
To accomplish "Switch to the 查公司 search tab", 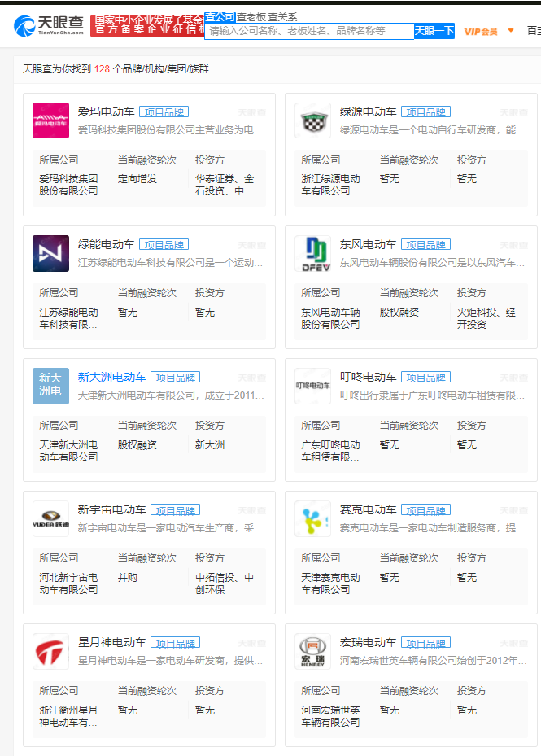I will (x=220, y=17).
